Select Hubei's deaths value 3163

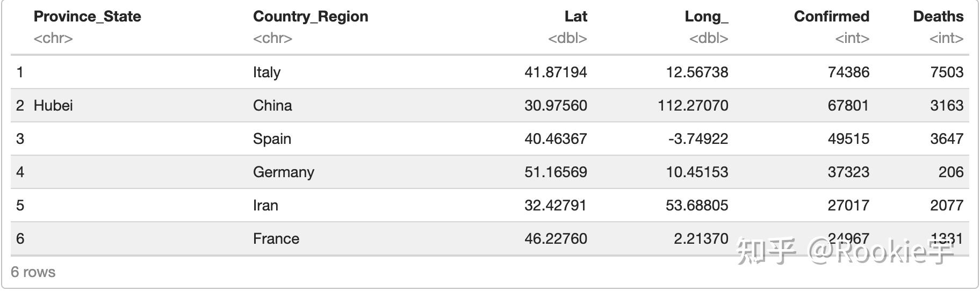[x=947, y=106]
